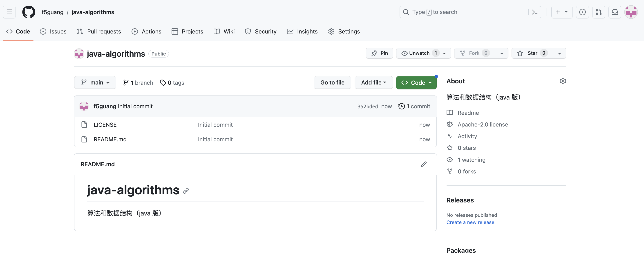This screenshot has height=253, width=644.
Task: Open the command palette icon in search bar
Action: 534,12
